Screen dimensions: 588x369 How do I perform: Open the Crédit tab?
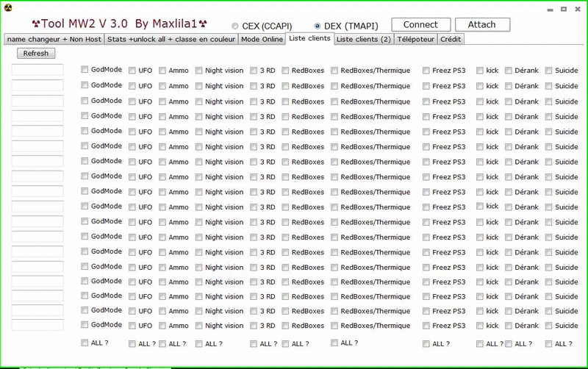pyautogui.click(x=451, y=39)
